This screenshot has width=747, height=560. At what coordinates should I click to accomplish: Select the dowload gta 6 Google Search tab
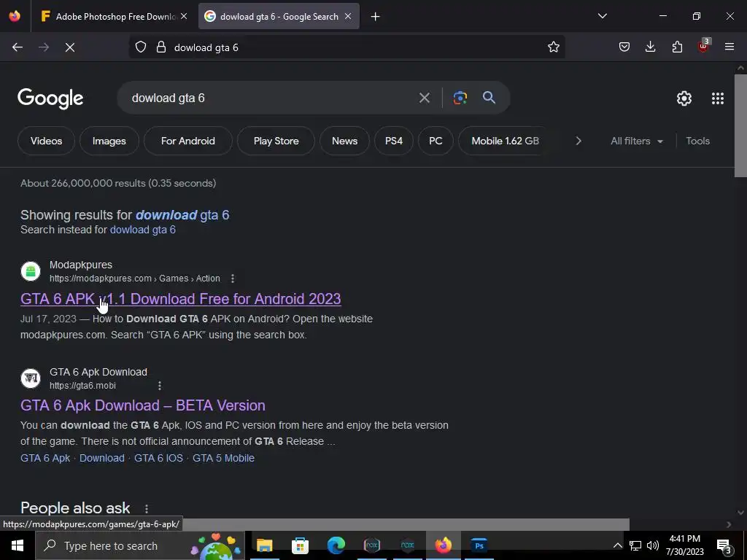click(x=279, y=17)
